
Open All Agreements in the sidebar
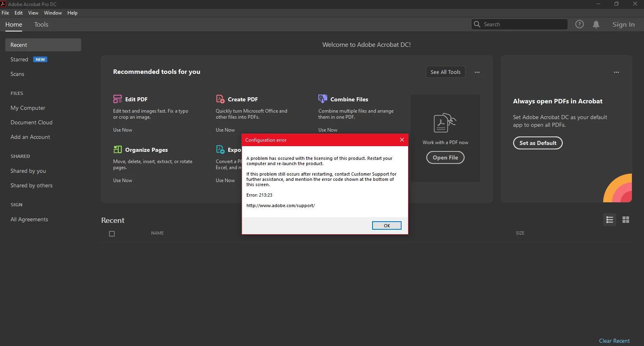pyautogui.click(x=29, y=219)
